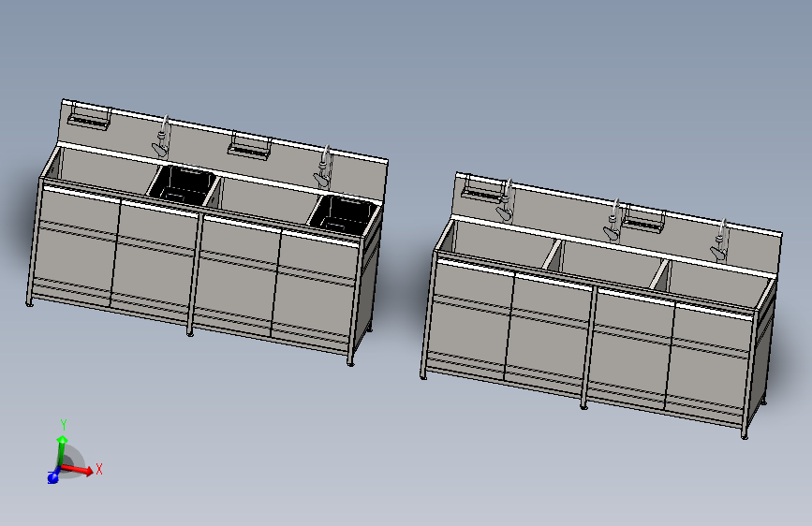Select the leftmost cabinet door of the right unit

(471, 318)
